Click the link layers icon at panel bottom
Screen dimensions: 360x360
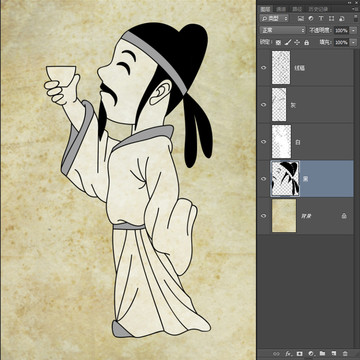click(276, 353)
